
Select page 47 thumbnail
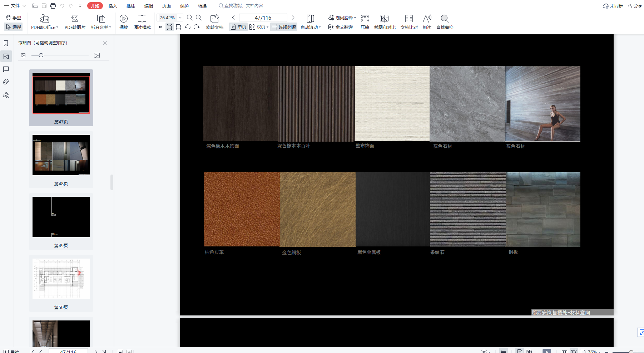[x=61, y=98]
